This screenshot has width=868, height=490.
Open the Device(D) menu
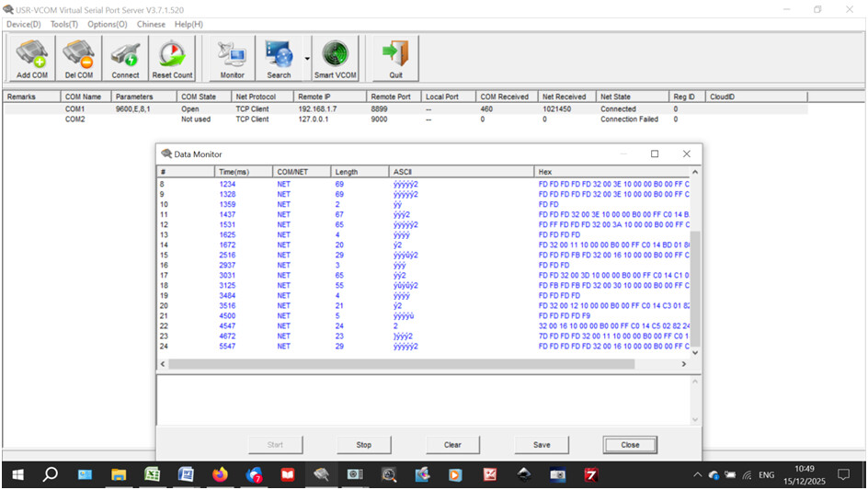24,24
